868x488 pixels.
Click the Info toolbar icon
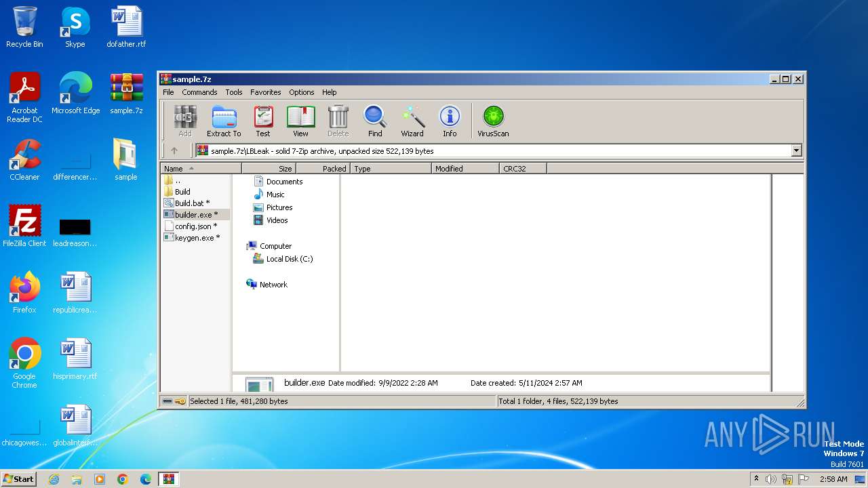(450, 121)
